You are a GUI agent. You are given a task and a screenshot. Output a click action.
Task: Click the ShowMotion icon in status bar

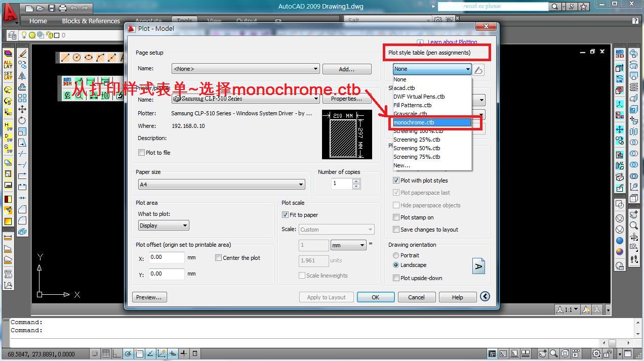(576, 353)
